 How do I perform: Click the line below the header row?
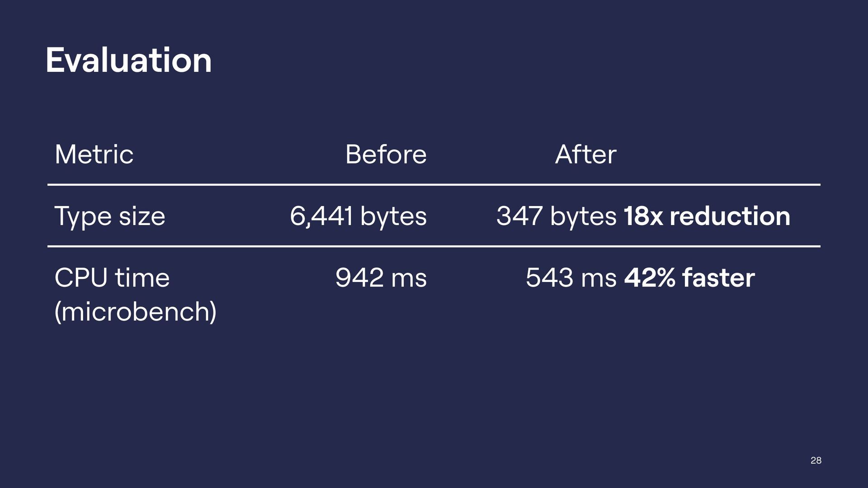[434, 185]
